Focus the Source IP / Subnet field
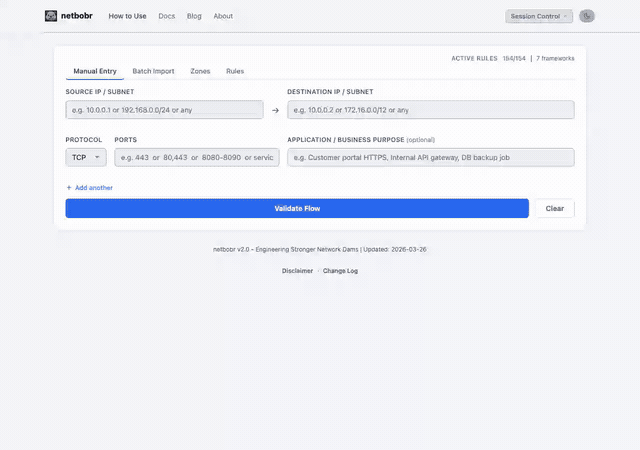 click(x=164, y=110)
